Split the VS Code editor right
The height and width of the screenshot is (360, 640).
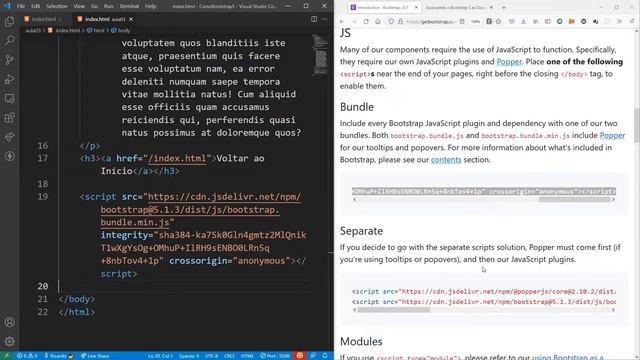[x=314, y=19]
